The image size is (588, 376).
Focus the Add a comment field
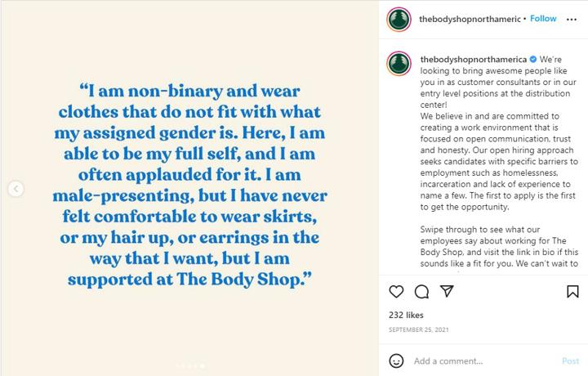click(483, 361)
